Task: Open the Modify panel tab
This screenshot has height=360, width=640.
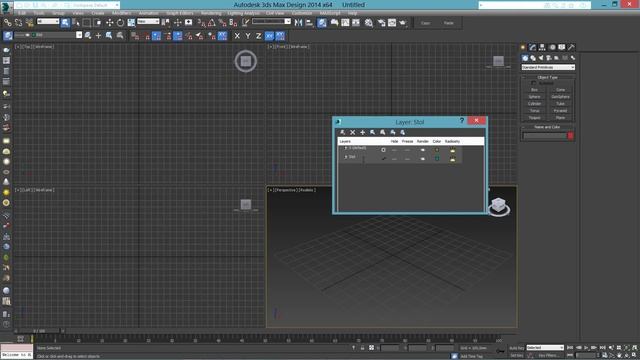Action: pos(532,47)
